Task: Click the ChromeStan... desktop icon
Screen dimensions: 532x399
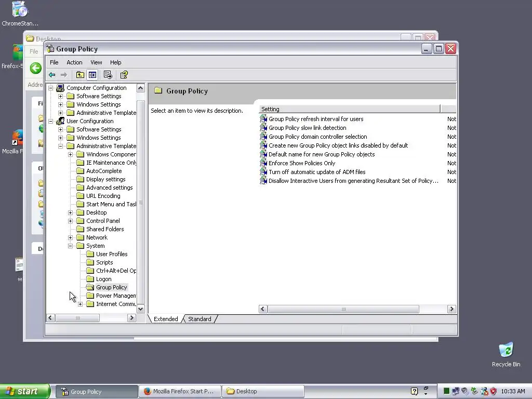Action: tap(20, 14)
